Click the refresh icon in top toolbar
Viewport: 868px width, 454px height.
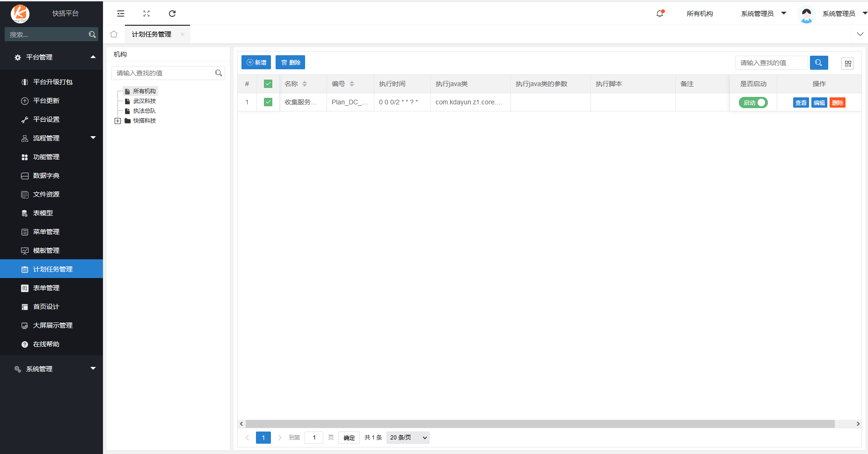[172, 14]
